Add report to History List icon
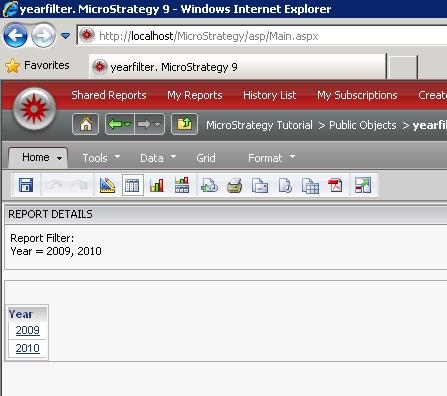 [209, 185]
